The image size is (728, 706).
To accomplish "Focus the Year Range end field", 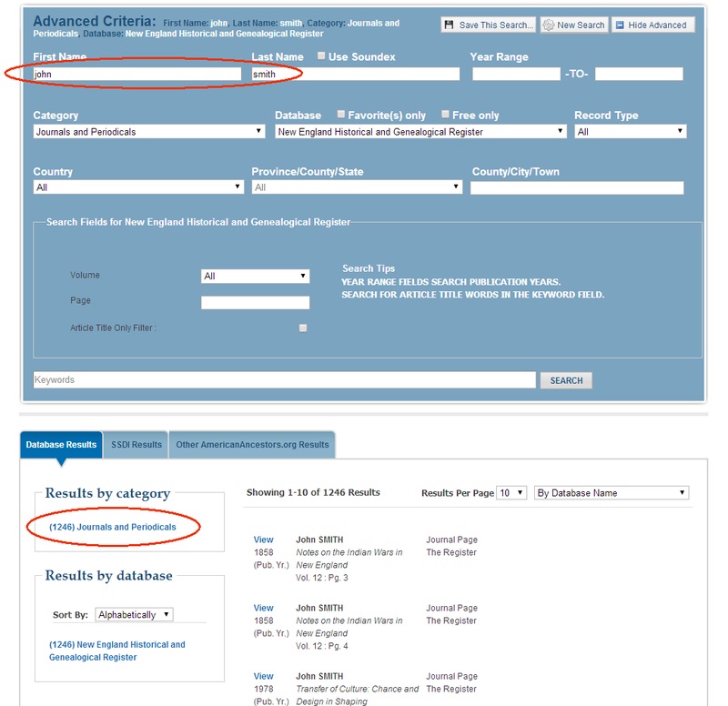I will 639,74.
